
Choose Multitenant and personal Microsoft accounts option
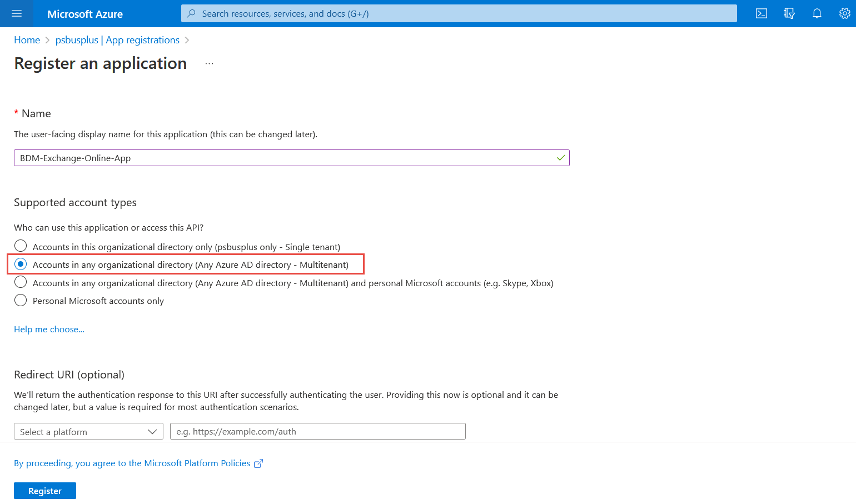[x=21, y=282]
